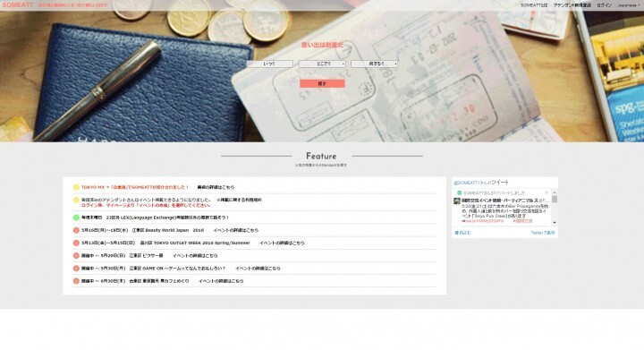The height and width of the screenshot is (350, 644).
Task: Click green bullet beside Language Exchange row
Action: 76,218
